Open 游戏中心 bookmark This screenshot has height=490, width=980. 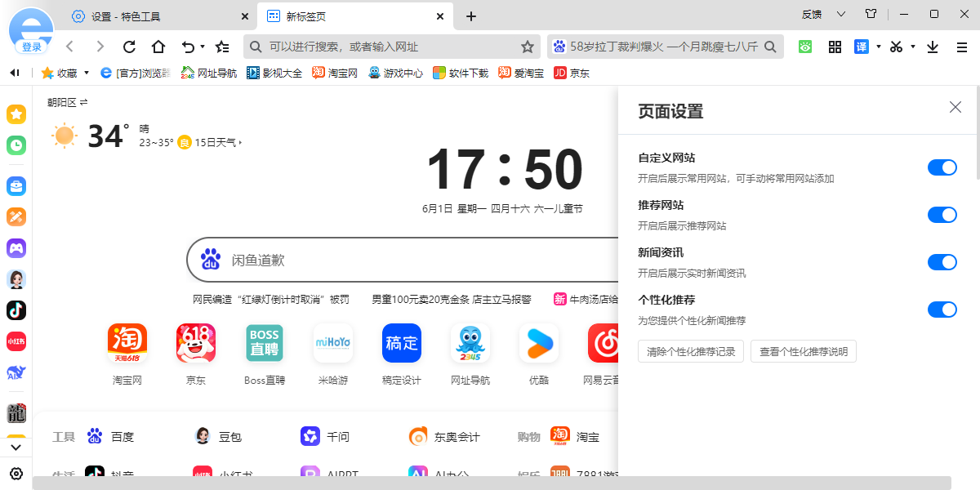pyautogui.click(x=395, y=73)
